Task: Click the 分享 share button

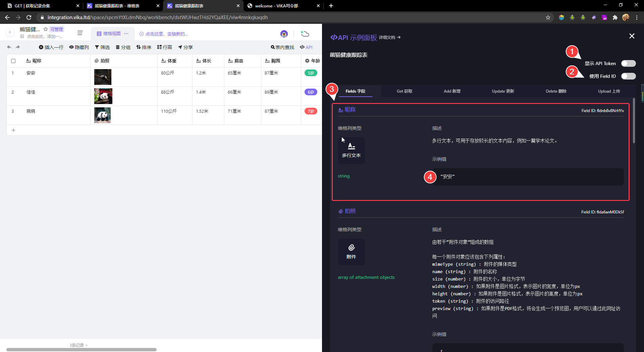Action: pyautogui.click(x=185, y=47)
